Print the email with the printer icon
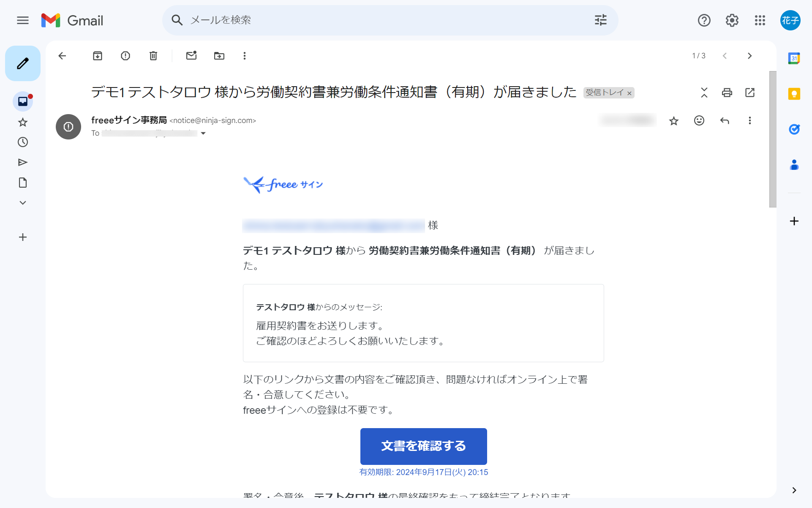 pyautogui.click(x=727, y=93)
